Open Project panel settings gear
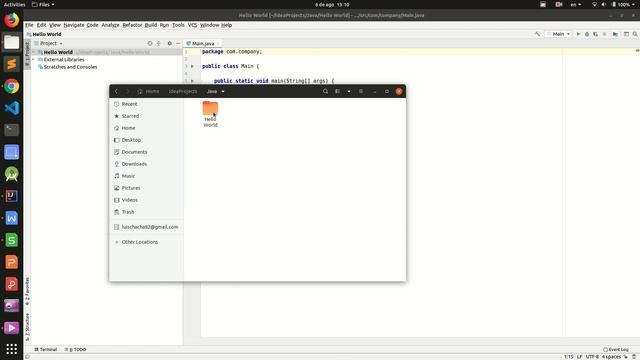The width and height of the screenshot is (640, 360). point(169,43)
